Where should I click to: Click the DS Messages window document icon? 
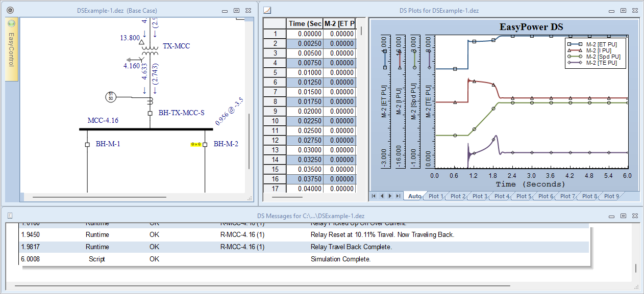click(10, 216)
